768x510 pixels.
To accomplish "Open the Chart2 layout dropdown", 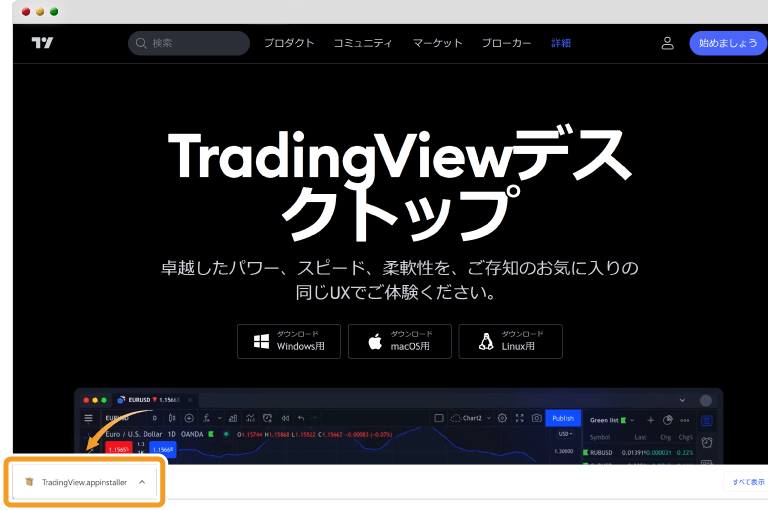I will [471, 418].
